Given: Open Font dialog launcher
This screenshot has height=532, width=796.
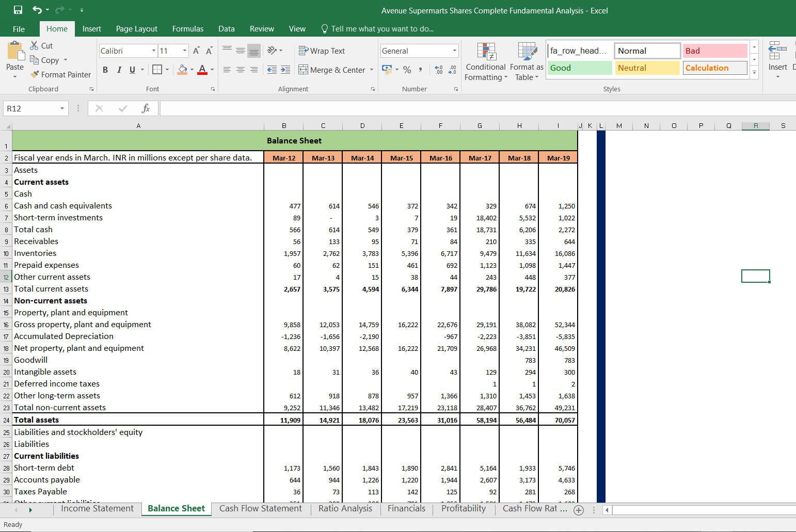Looking at the screenshot, I should click(213, 89).
